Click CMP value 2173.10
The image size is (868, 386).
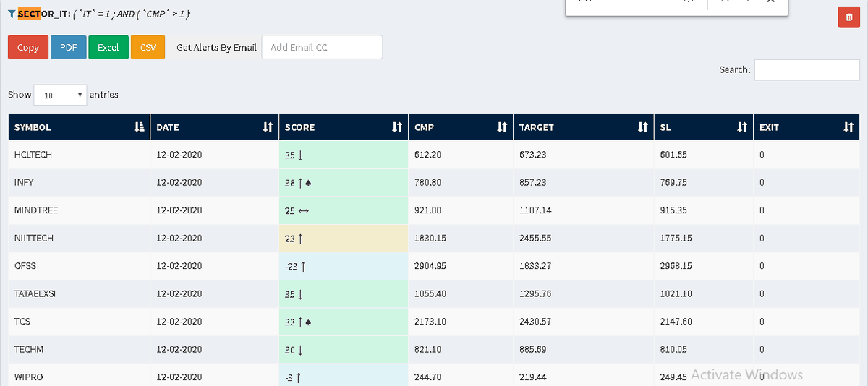pyautogui.click(x=430, y=322)
